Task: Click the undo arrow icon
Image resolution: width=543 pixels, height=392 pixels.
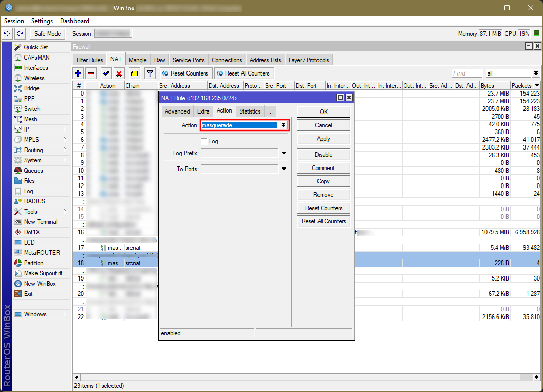Action: click(x=7, y=34)
